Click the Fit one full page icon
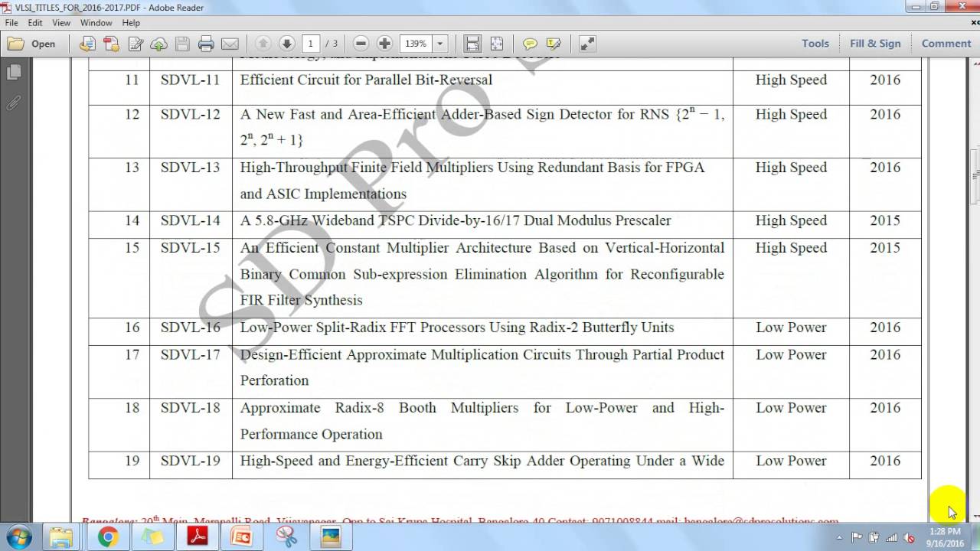980x551 pixels. [497, 44]
